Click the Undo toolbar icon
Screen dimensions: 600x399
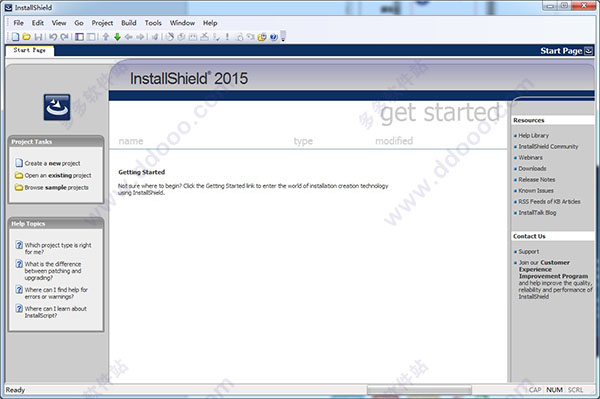point(53,37)
